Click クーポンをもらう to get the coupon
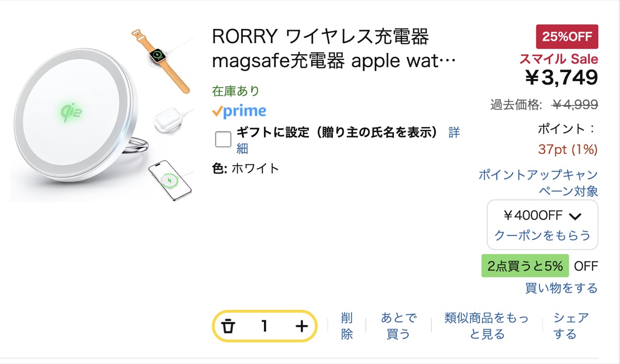The image size is (620, 364). [542, 235]
